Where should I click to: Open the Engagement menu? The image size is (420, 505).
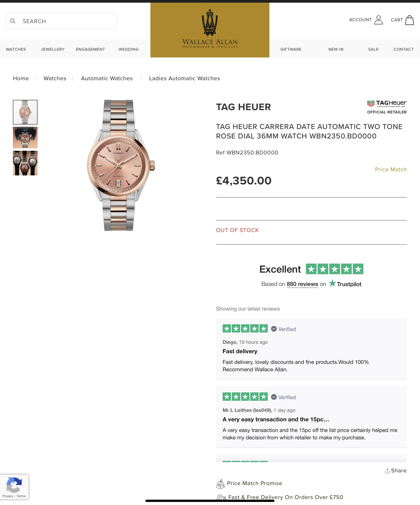pos(90,49)
